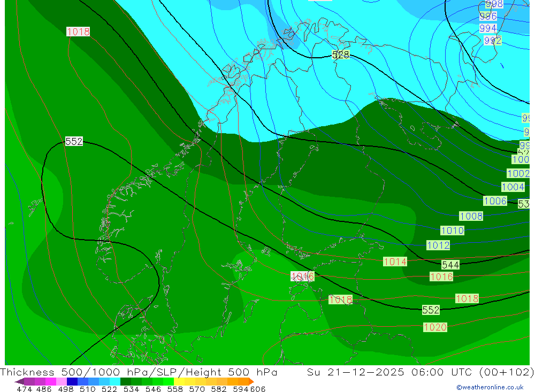Click the '522' legend scale value
The height and width of the screenshot is (392, 535).
coord(110,389)
